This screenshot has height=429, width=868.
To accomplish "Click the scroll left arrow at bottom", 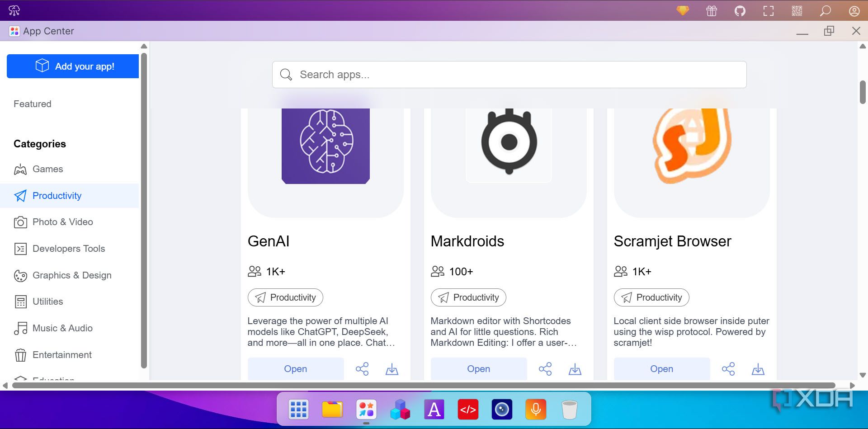I will click(5, 386).
